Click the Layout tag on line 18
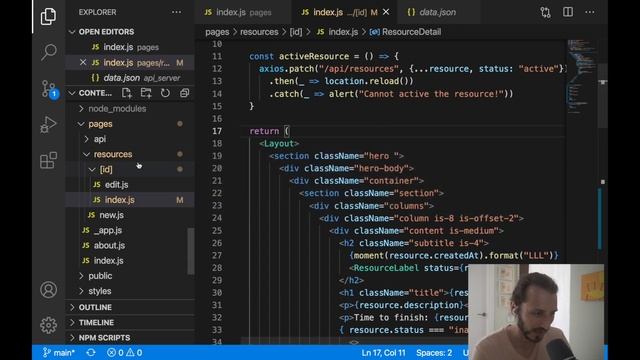 [x=279, y=144]
